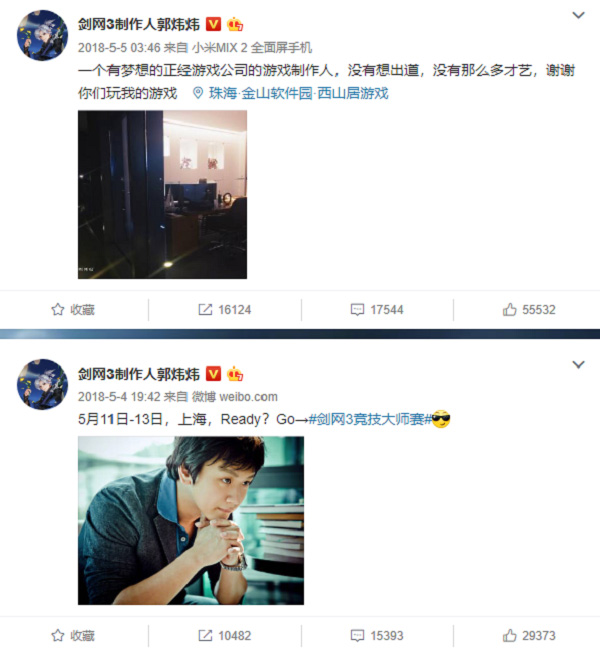Open comments on second post with 15393
600x652 pixels.
tap(377, 636)
